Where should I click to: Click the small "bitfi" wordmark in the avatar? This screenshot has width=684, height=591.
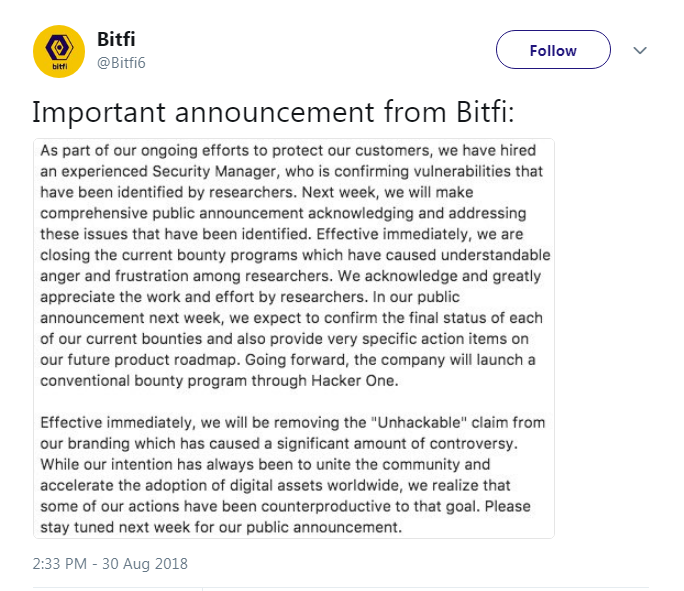point(58,67)
